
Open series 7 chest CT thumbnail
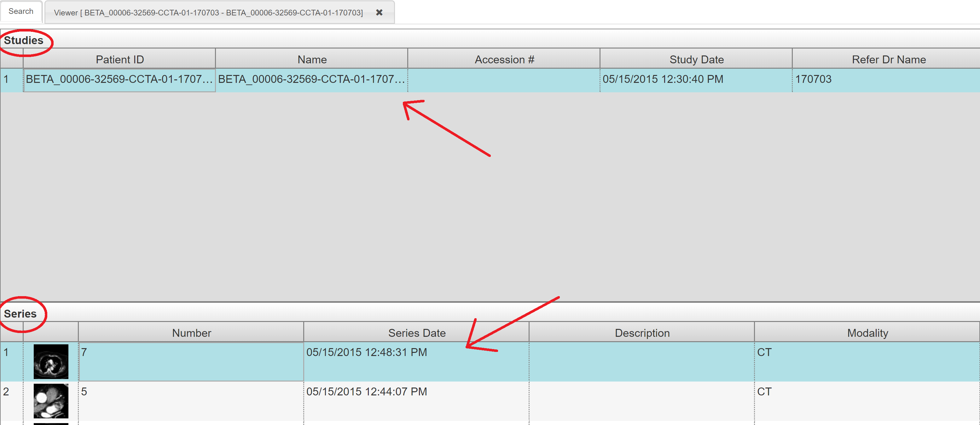tap(51, 361)
